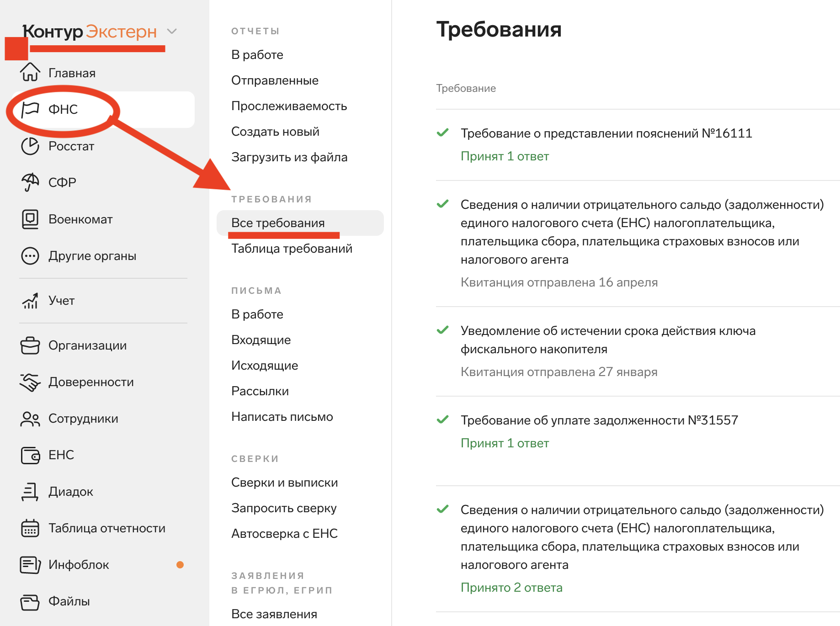Image resolution: width=840 pixels, height=626 pixels.
Task: Click the Запросить сверку link
Action: tap(284, 508)
